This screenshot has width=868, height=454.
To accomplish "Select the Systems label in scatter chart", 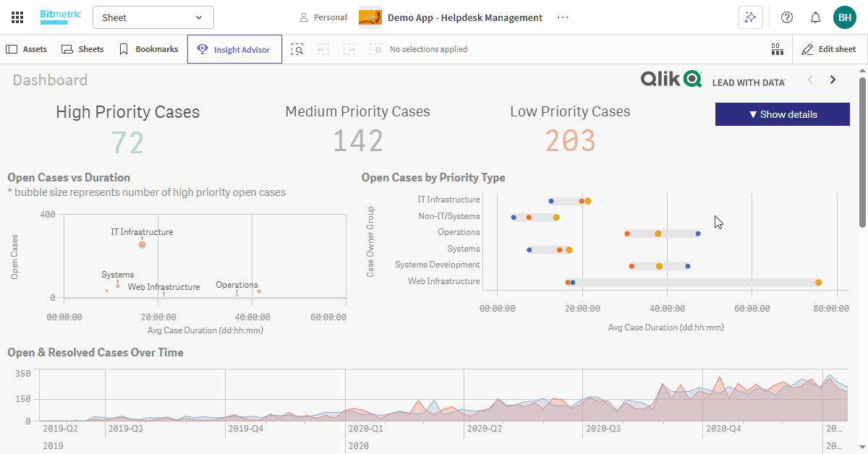I will [x=117, y=275].
